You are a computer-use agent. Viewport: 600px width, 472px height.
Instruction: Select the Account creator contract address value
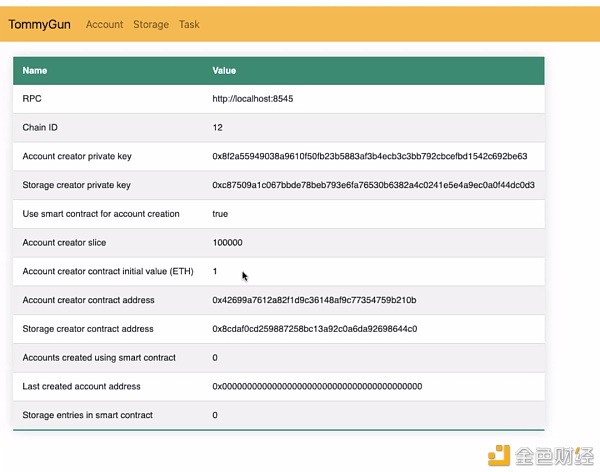pyautogui.click(x=314, y=300)
